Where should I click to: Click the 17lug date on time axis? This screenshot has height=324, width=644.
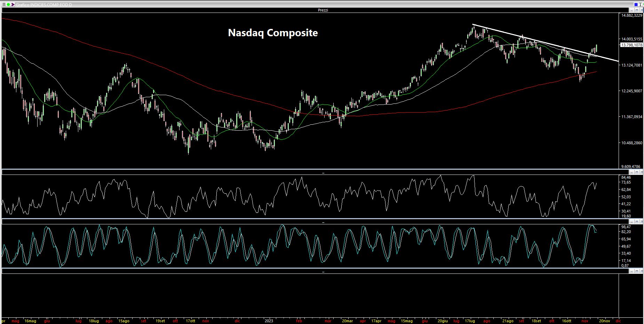(470, 321)
